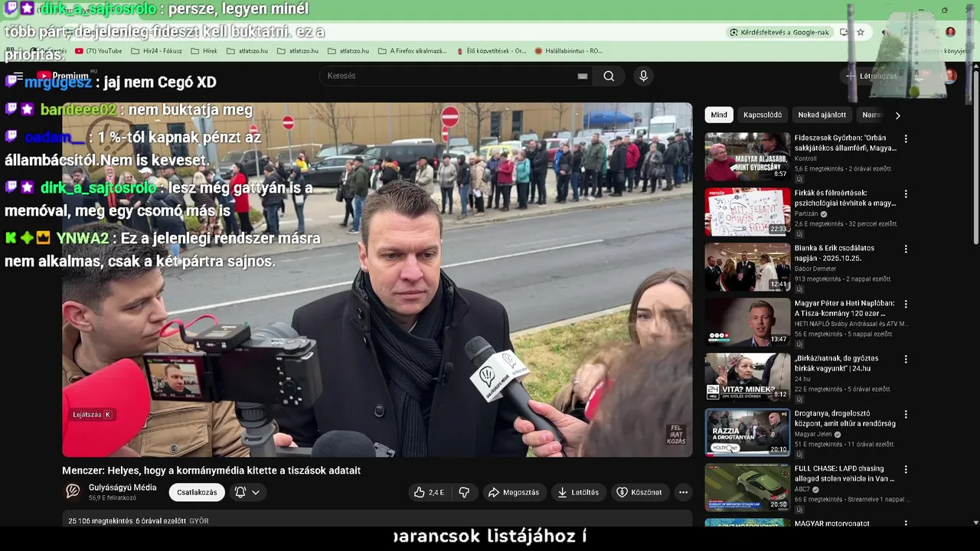The width and height of the screenshot is (980, 551).
Task: Open A Firefox alkalmazá... bookmark folder
Action: pos(412,51)
